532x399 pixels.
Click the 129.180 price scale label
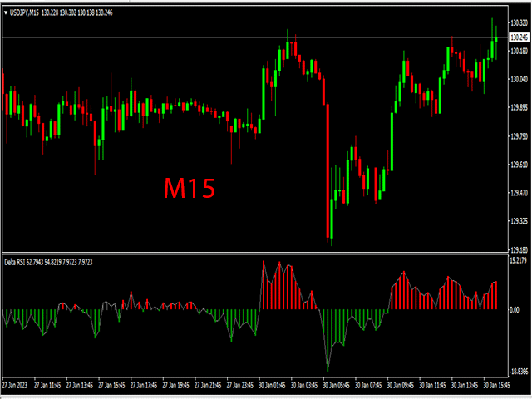point(518,250)
